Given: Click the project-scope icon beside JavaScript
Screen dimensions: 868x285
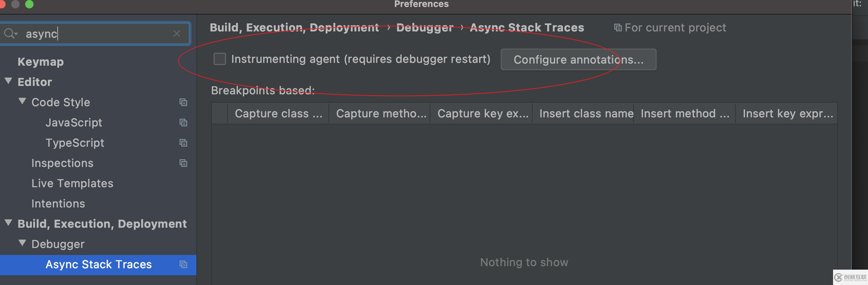Looking at the screenshot, I should point(183,123).
